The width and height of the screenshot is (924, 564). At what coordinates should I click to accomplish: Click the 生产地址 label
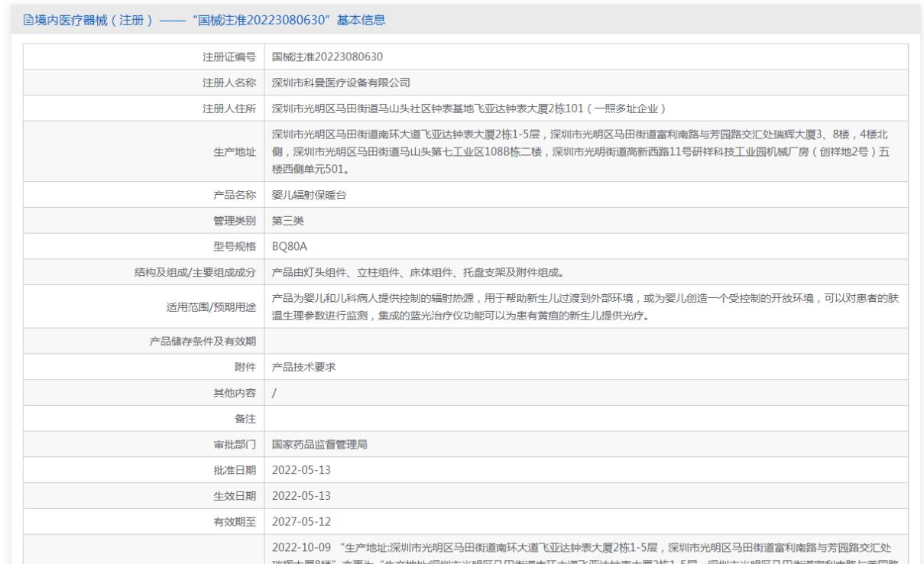[235, 152]
